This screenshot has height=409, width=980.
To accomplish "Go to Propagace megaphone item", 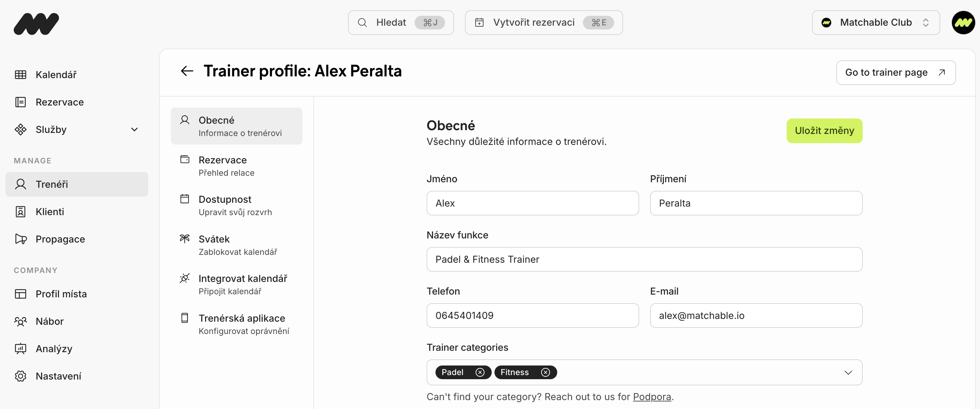I will (x=60, y=239).
